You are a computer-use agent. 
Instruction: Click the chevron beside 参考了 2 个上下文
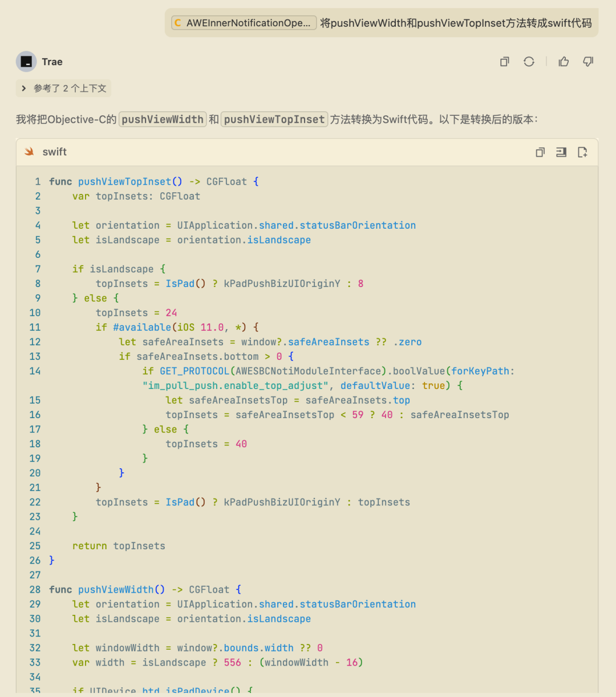(x=24, y=88)
